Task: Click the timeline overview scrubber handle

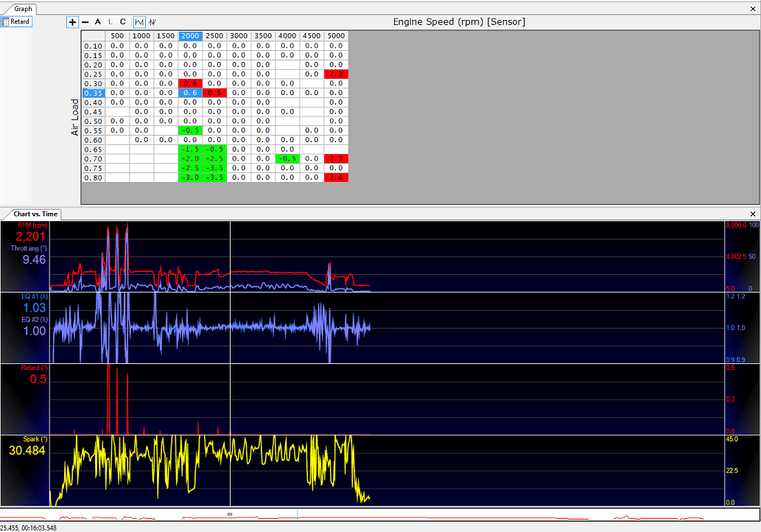Action: 230,514
